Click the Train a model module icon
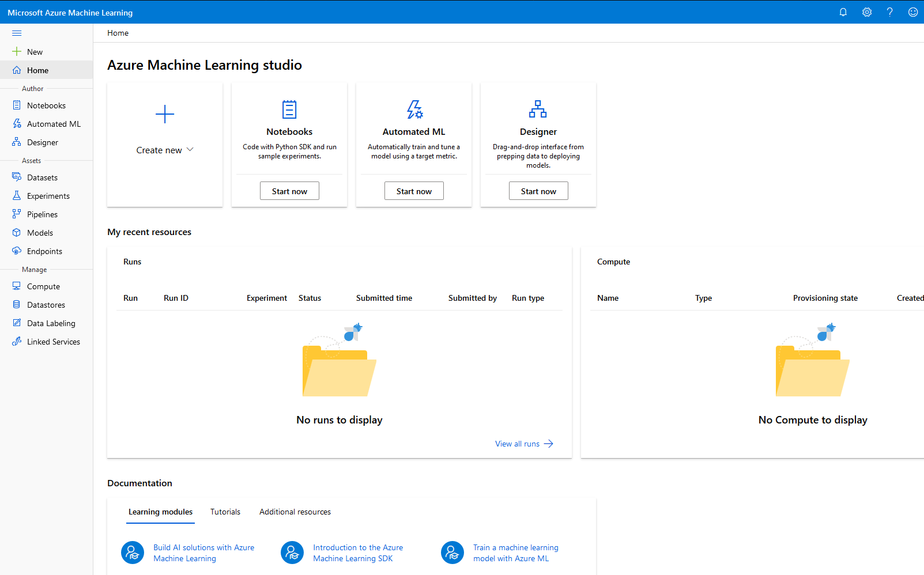The image size is (924, 575). tap(452, 553)
